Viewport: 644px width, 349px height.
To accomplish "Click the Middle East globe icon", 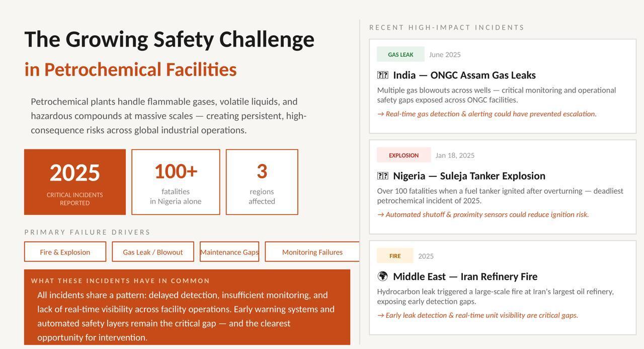I will [x=382, y=276].
